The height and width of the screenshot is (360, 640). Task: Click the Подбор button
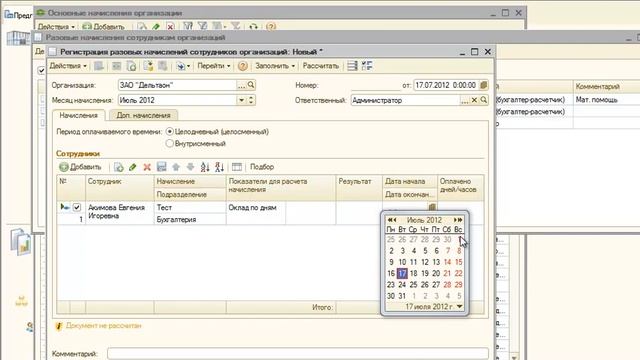(x=262, y=167)
